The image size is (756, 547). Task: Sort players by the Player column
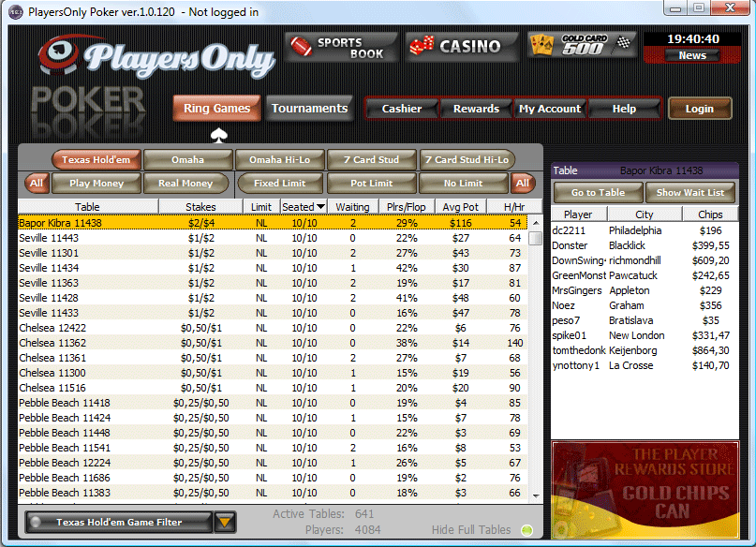point(579,214)
